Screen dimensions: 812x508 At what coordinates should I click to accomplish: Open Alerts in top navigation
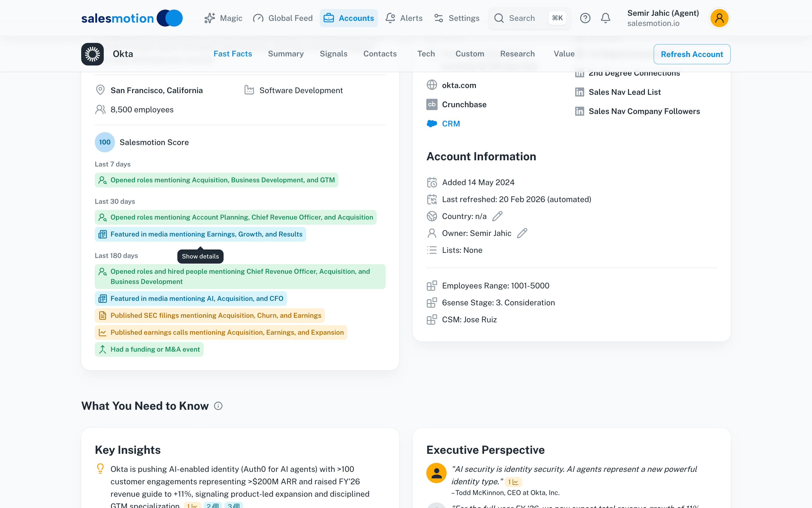tap(404, 18)
